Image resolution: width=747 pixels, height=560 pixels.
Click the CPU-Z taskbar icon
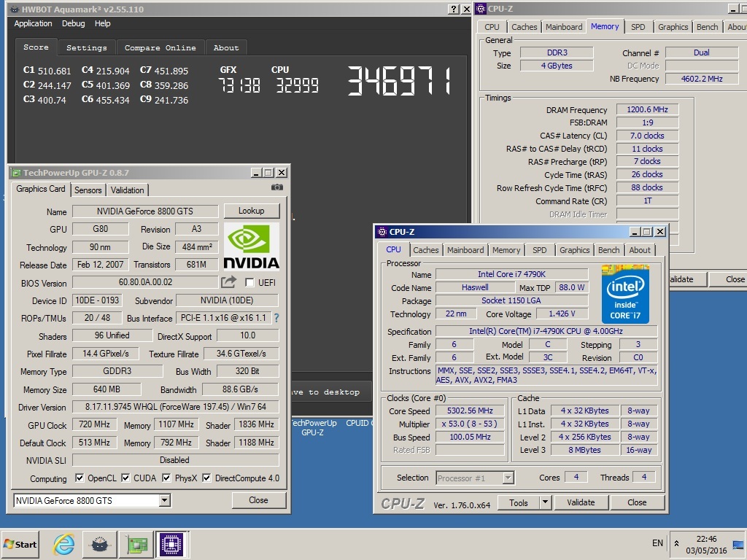(171, 544)
